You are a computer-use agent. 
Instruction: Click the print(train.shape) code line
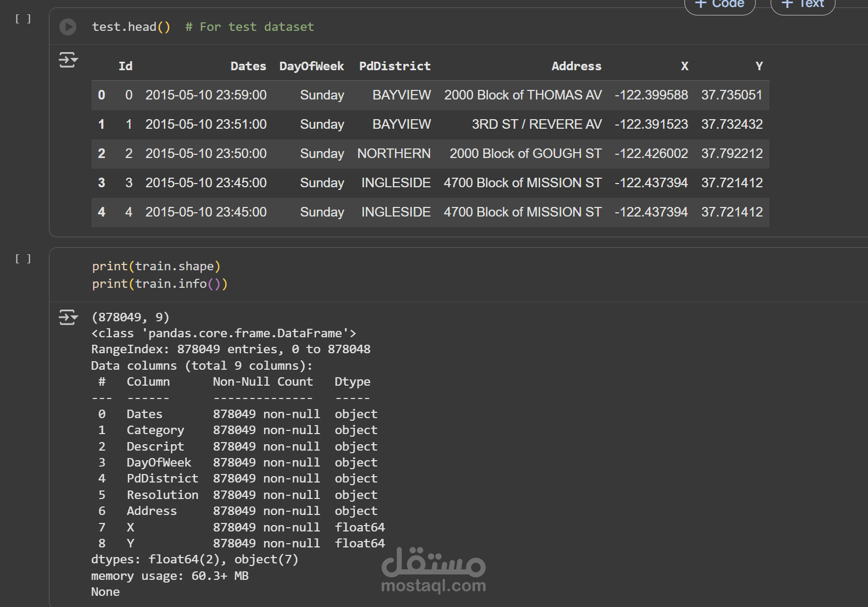[156, 267]
